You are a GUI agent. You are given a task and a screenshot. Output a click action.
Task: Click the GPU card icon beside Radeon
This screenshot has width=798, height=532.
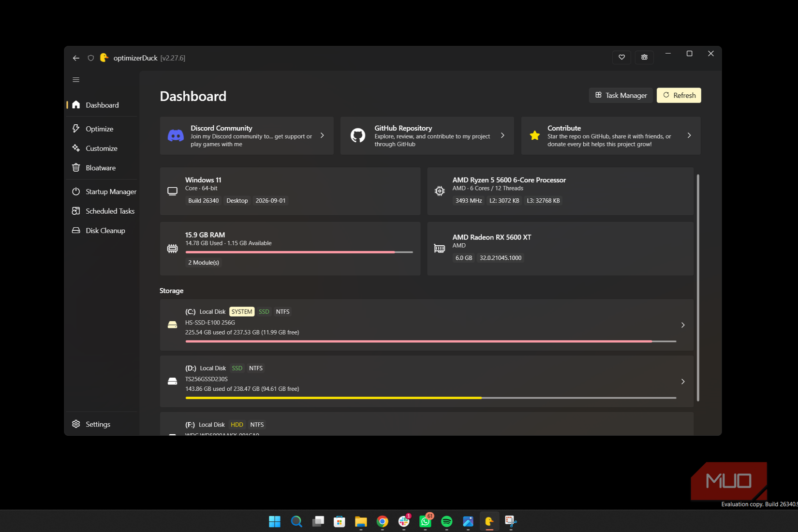click(440, 249)
